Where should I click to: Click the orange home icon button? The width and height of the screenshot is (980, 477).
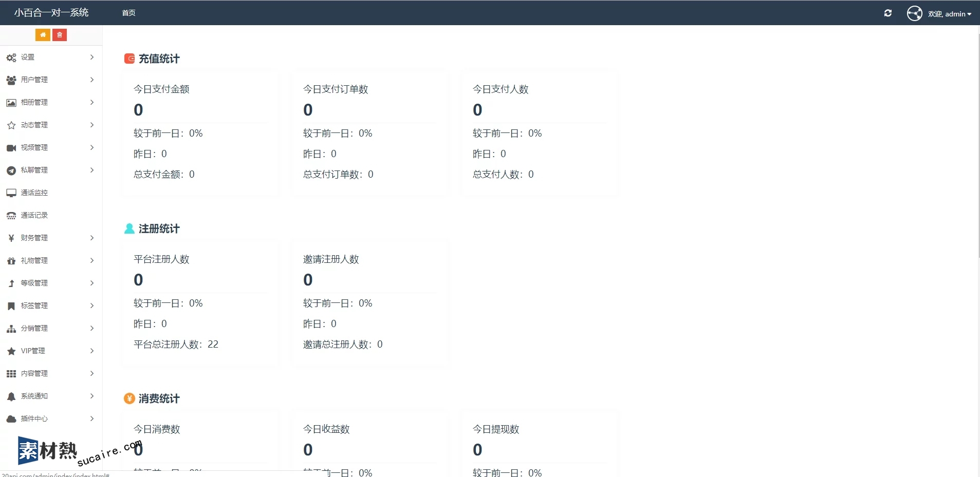[x=43, y=35]
